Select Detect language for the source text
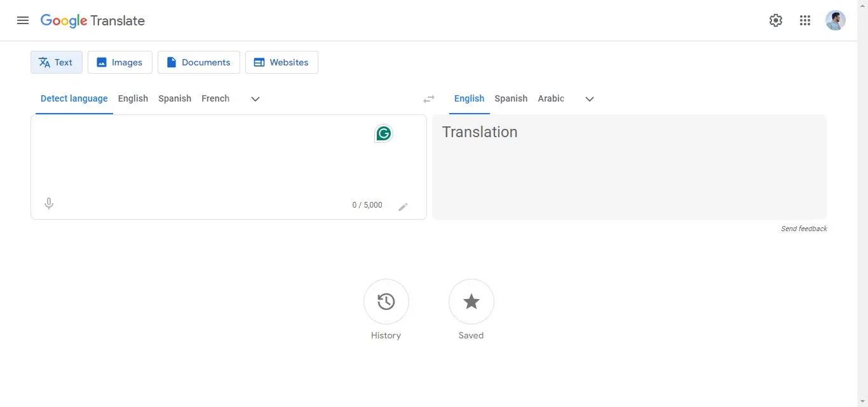Screen dimensions: 868x407 coord(74,98)
